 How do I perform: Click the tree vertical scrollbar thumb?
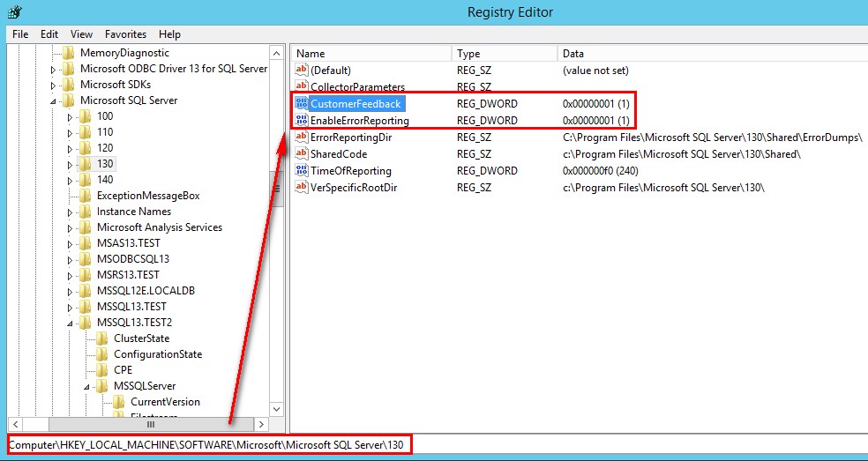click(277, 188)
